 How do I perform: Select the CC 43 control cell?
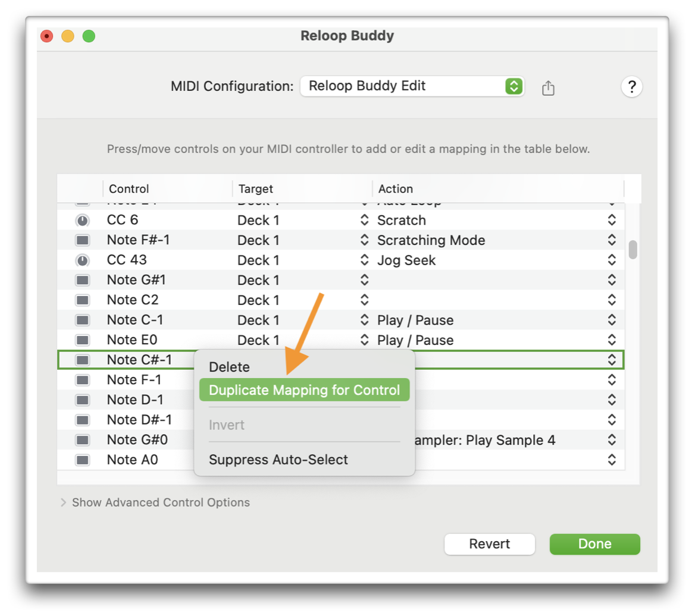pyautogui.click(x=127, y=260)
